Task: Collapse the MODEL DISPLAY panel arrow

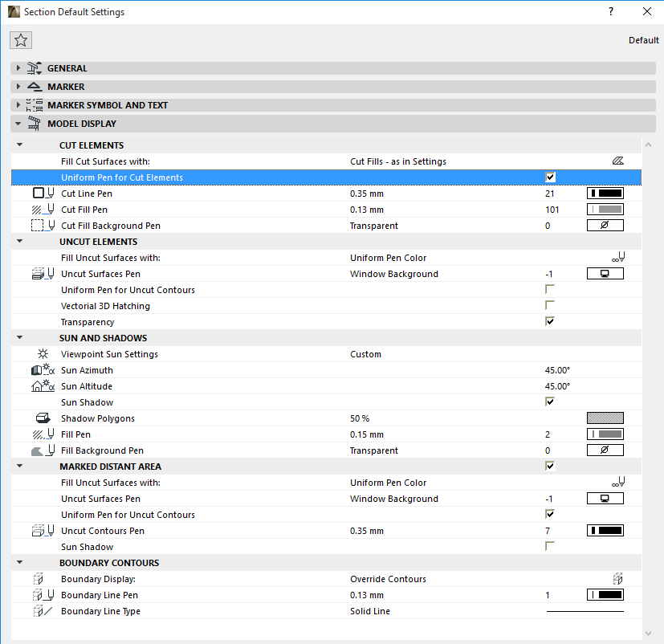Action: [x=18, y=124]
